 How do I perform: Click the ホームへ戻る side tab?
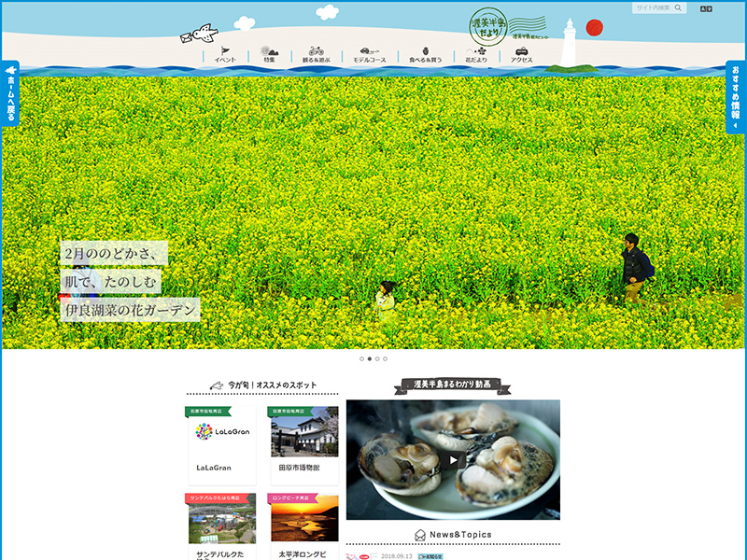(x=10, y=93)
